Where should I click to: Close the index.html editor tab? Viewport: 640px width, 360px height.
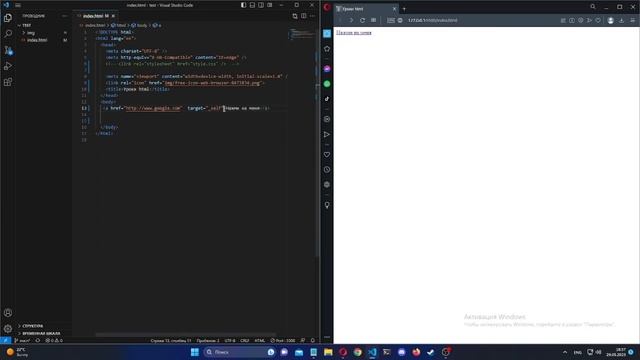tap(113, 16)
